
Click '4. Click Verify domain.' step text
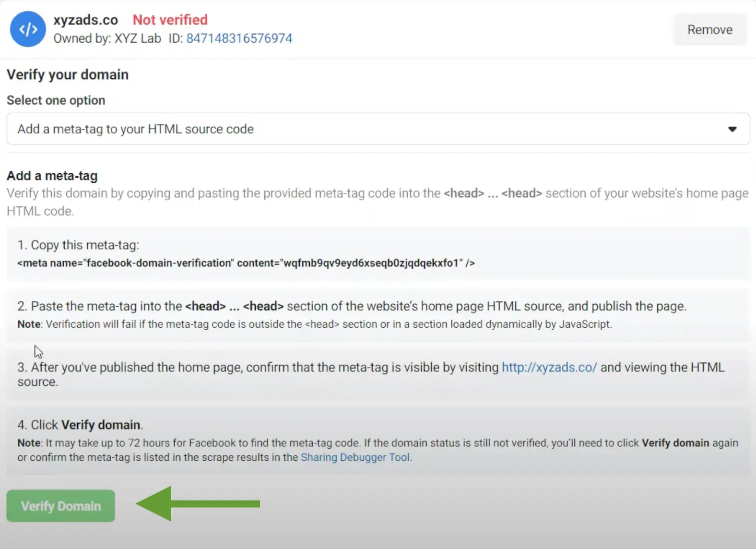[80, 425]
